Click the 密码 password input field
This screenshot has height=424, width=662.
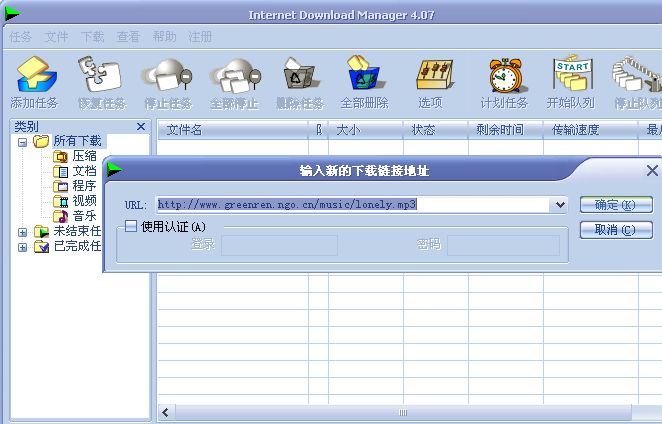coord(503,245)
